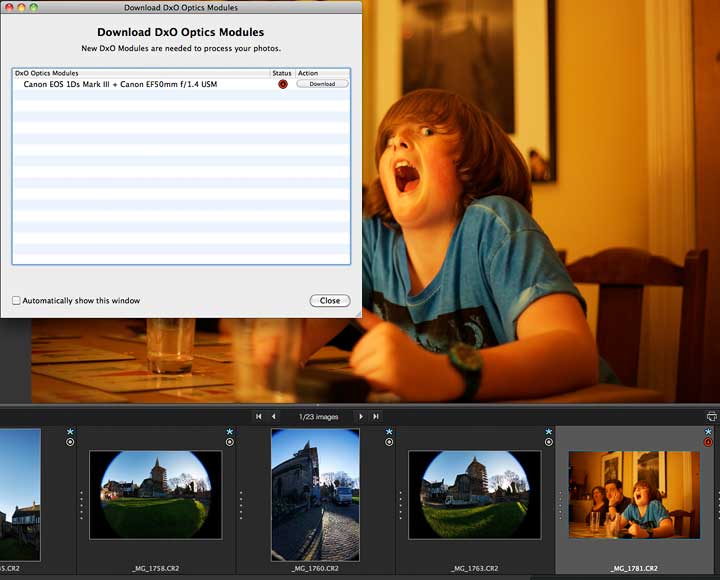Screen dimensions: 720x580
Task: Click the print icon in the filmstrip bar
Action: click(x=711, y=417)
